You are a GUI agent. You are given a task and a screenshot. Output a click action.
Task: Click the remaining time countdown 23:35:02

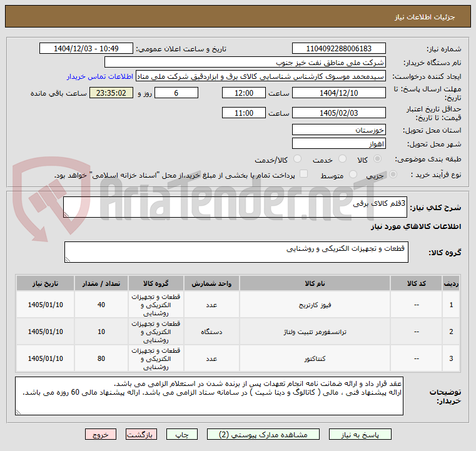pyautogui.click(x=111, y=93)
